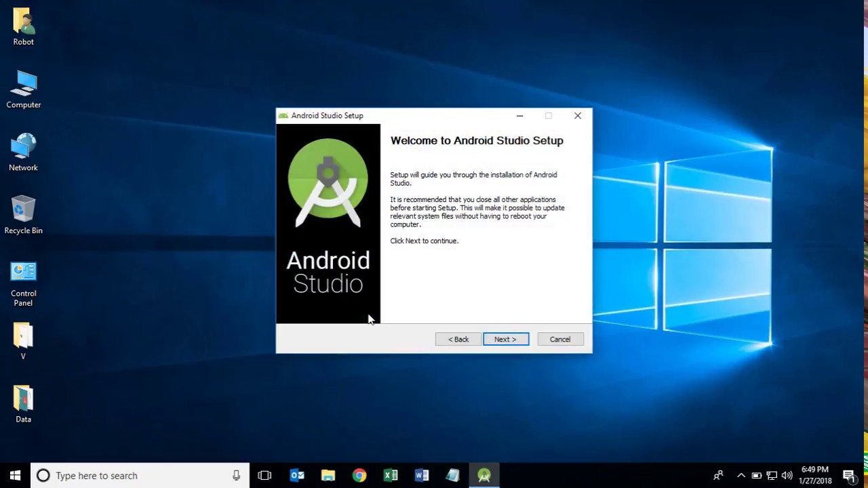Close the Android Studio Setup window
The width and height of the screenshot is (868, 488).
578,116
